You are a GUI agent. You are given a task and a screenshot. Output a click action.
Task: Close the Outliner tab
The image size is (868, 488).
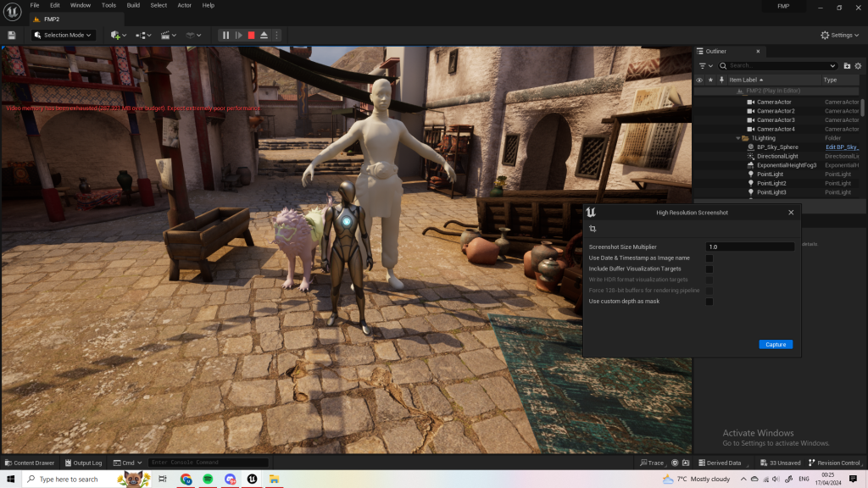click(758, 52)
